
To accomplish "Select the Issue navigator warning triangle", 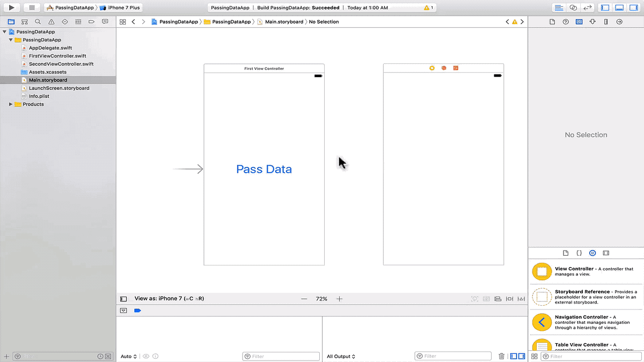I will tap(52, 21).
